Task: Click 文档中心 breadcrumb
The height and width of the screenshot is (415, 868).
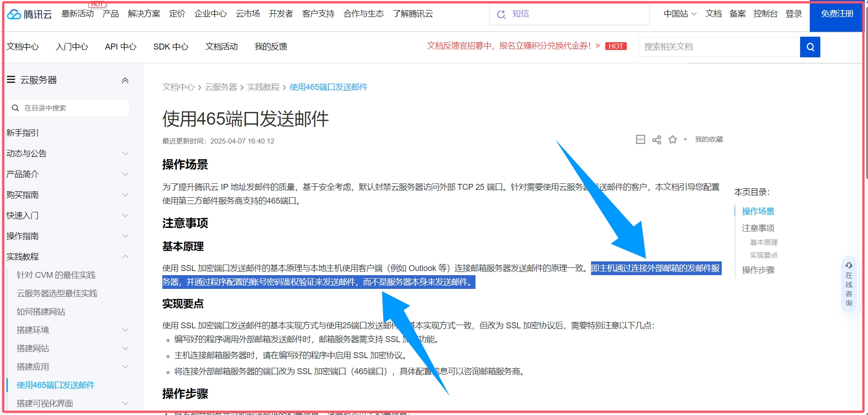Action: pos(178,87)
